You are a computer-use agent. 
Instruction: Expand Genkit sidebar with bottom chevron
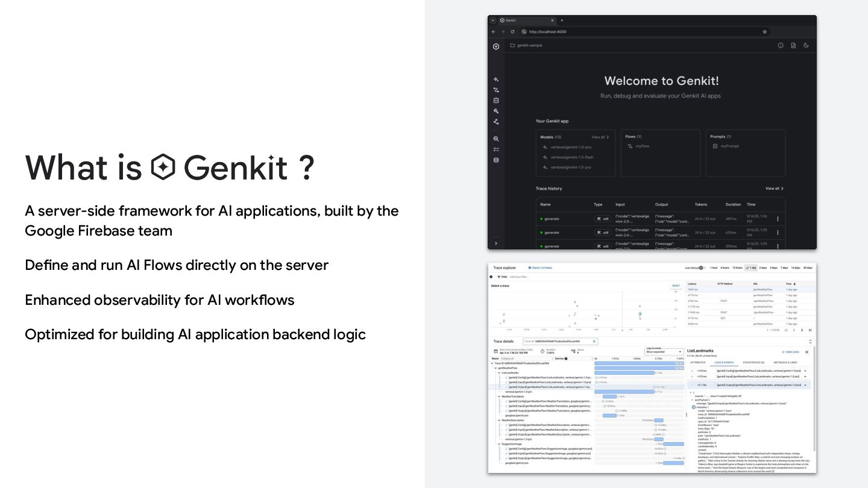pos(496,243)
